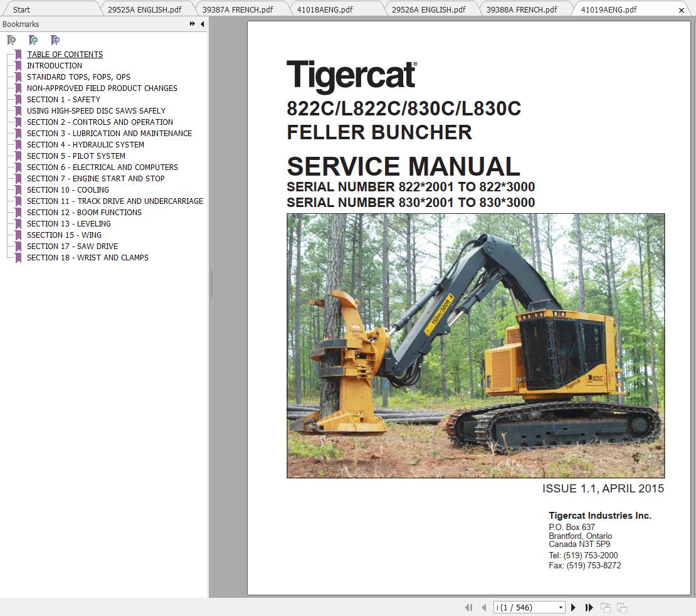This screenshot has width=696, height=616.
Task: Click the next view icon in status bar
Action: click(622, 608)
